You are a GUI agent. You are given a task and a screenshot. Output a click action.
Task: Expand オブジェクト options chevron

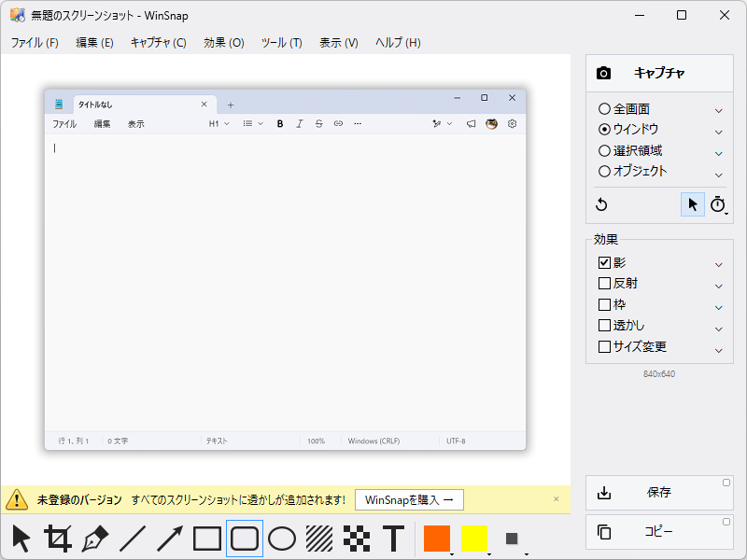[x=718, y=175]
